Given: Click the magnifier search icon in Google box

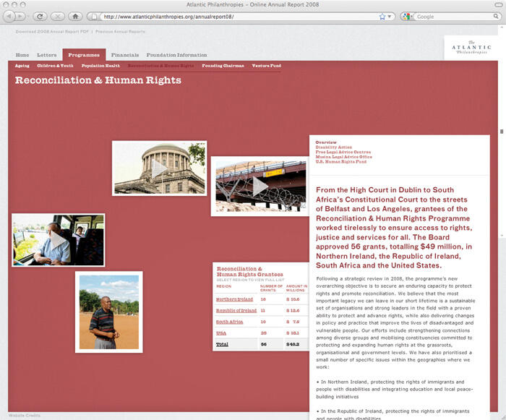Looking at the screenshot, I should (x=495, y=16).
